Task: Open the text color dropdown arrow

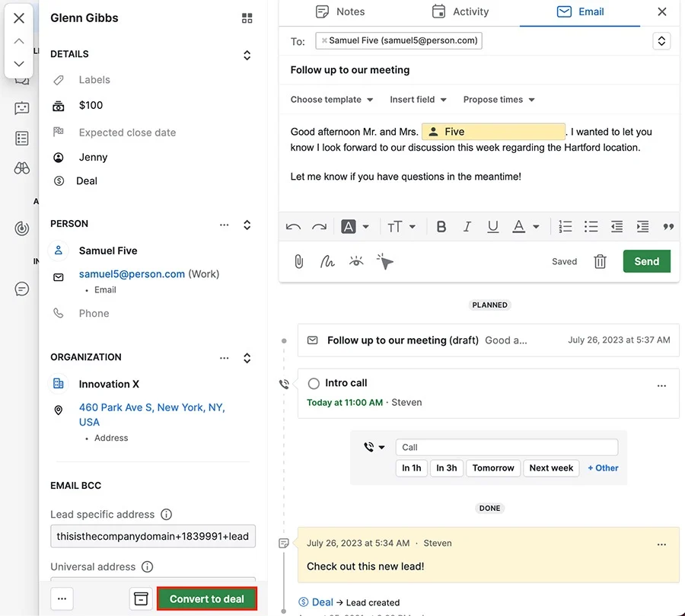Action: [536, 226]
